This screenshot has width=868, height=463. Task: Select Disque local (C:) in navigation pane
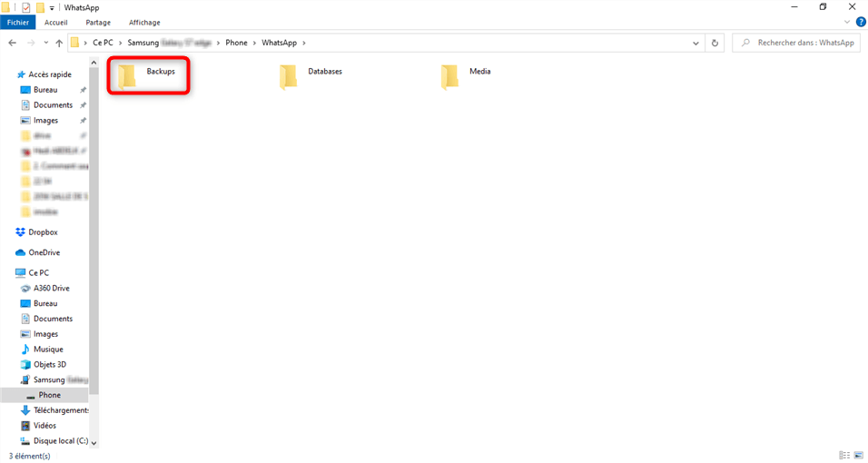60,441
